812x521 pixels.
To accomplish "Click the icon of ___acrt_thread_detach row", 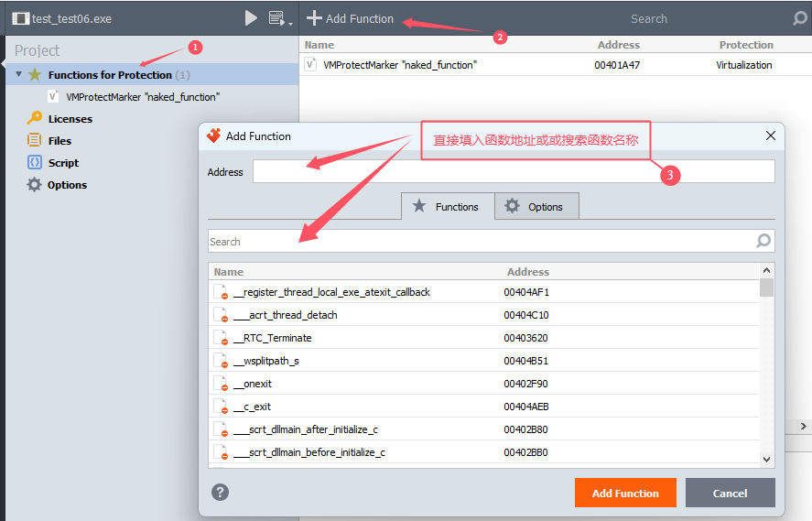I will tap(221, 314).
